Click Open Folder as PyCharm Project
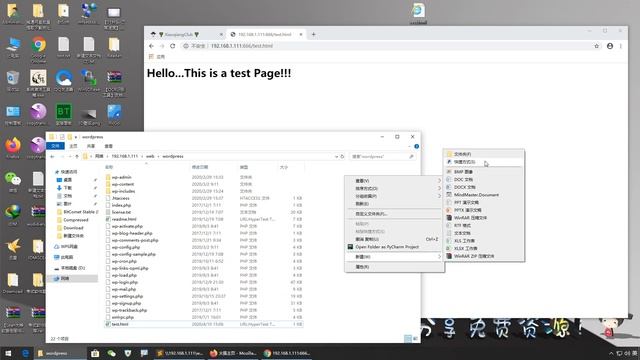This screenshot has width=640, height=360. [394, 247]
